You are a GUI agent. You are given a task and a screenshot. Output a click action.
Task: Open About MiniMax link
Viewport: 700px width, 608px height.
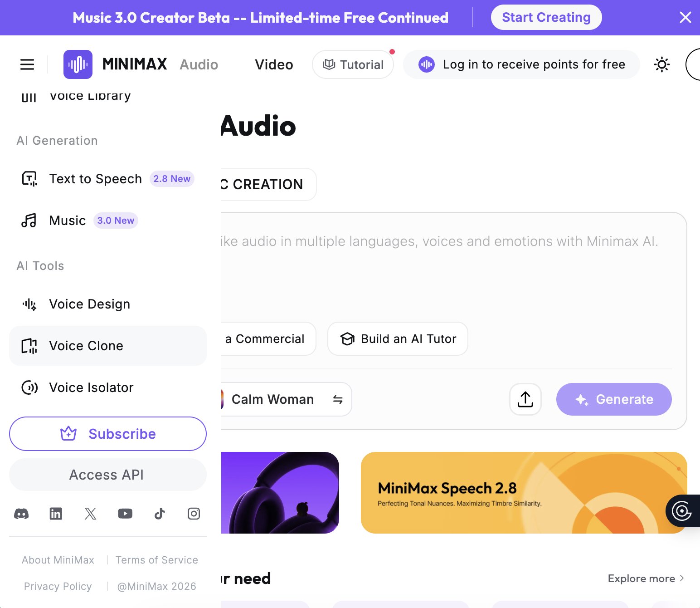coord(58,560)
